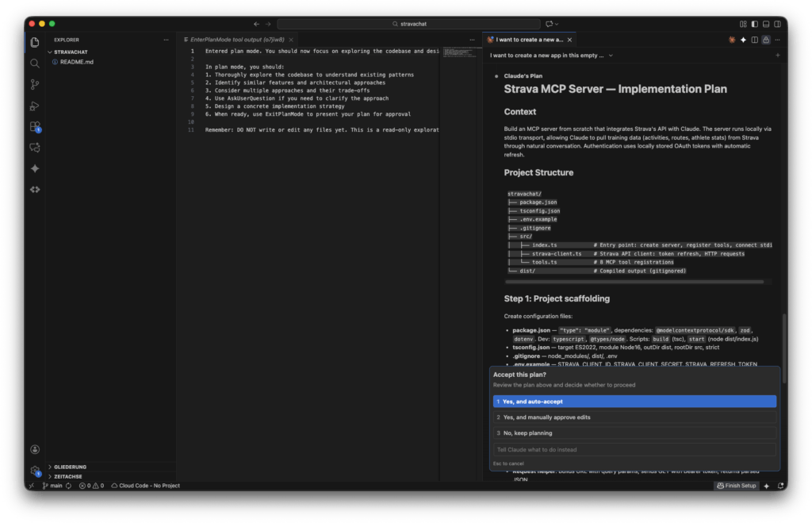
Task: Open the Cloud Code view in activity bar
Action: (35, 190)
